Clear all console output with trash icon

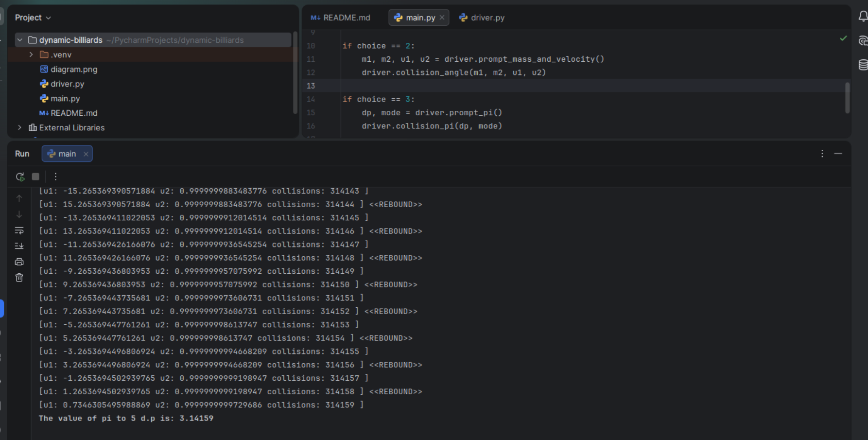pos(19,278)
